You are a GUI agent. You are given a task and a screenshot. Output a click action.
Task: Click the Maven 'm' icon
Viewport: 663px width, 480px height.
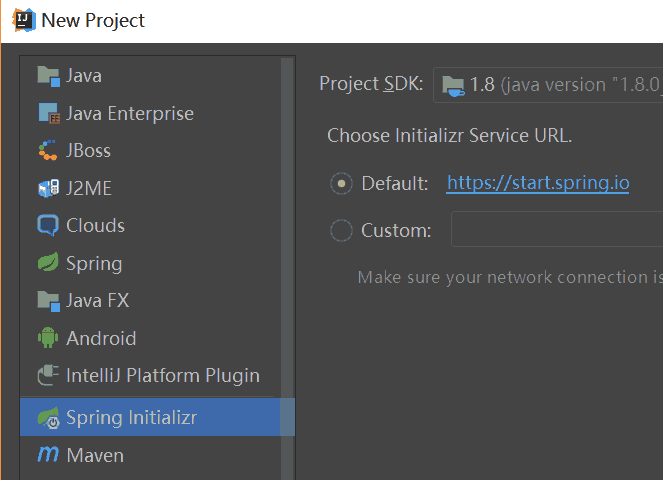click(48, 455)
